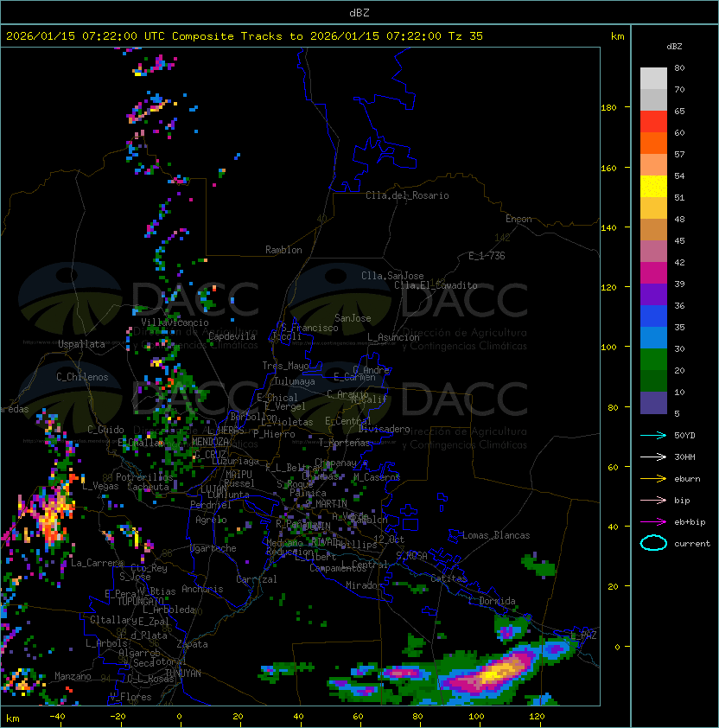Click the 'TUNUYAN' city label
Image resolution: width=719 pixels, height=728 pixels.
point(183,674)
